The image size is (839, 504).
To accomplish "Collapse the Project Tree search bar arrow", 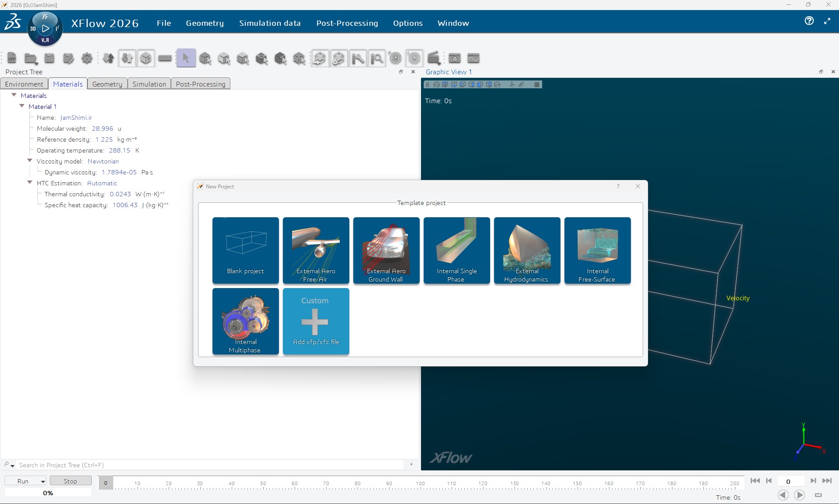I will (x=411, y=464).
